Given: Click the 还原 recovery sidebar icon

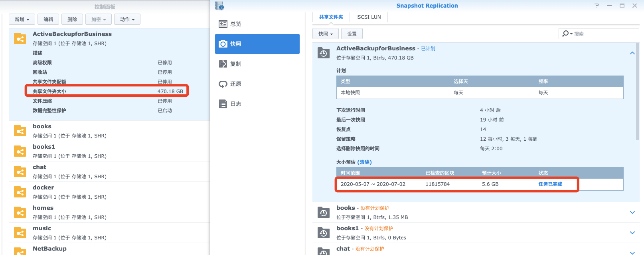Looking at the screenshot, I should coord(223,84).
